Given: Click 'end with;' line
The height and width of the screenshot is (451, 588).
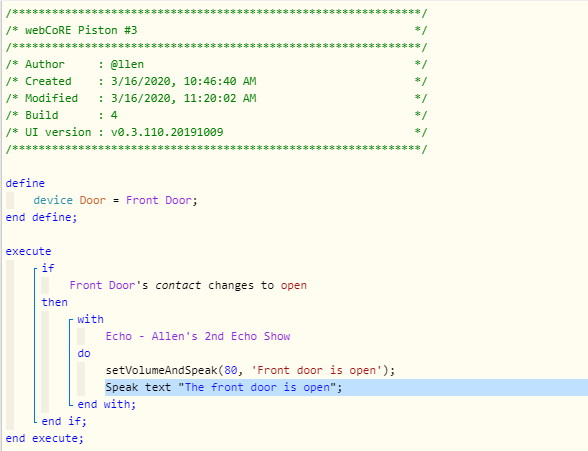Looking at the screenshot, I should click(x=106, y=404).
